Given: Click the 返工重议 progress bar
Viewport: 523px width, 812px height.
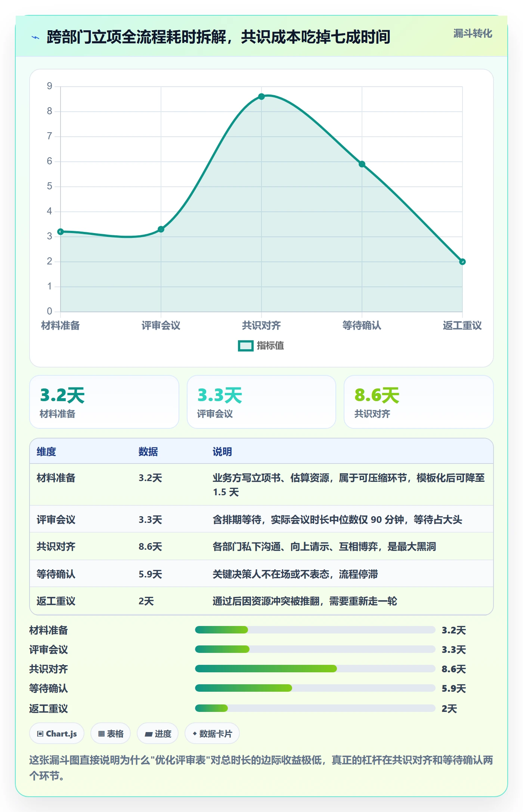Looking at the screenshot, I should pos(315,708).
